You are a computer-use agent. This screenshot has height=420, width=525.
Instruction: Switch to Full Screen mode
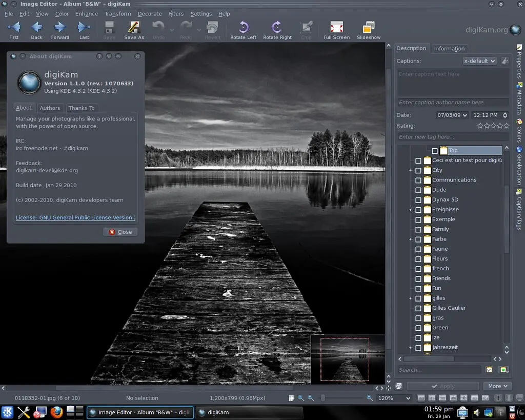[336, 29]
